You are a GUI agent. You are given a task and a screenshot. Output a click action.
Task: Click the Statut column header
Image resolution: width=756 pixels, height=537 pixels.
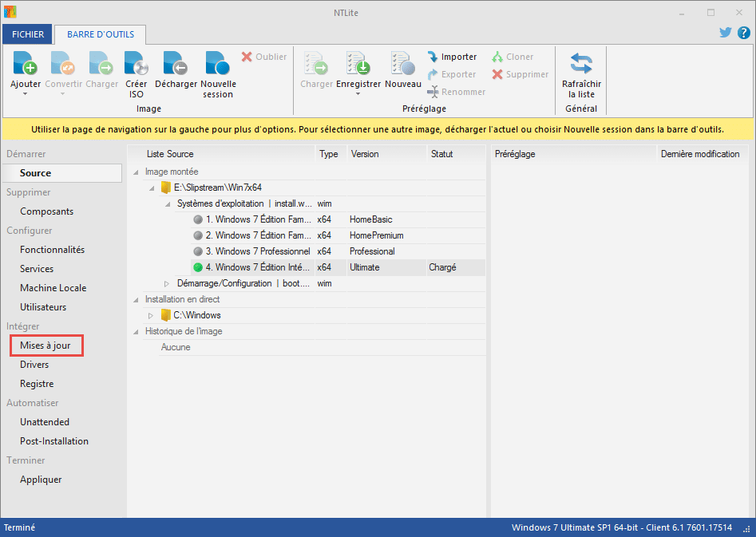tap(456, 154)
